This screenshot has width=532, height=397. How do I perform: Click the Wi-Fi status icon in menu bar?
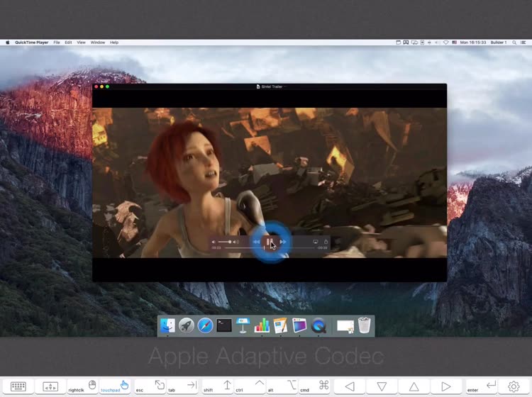click(x=446, y=43)
